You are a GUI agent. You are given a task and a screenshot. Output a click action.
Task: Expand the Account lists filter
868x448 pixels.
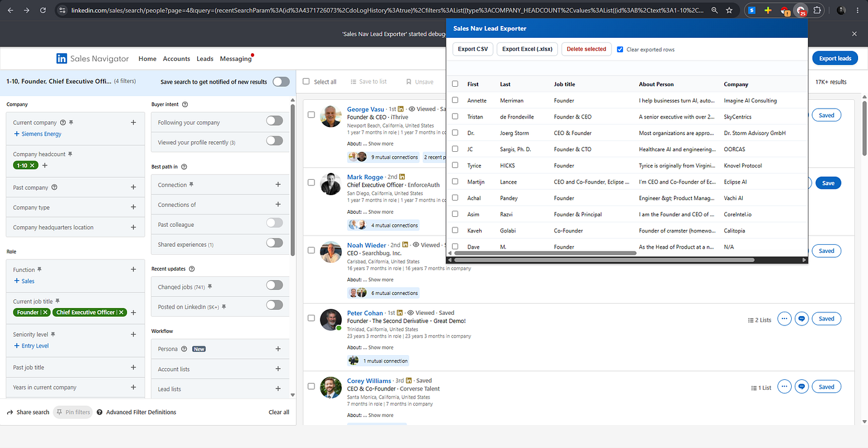[278, 369]
